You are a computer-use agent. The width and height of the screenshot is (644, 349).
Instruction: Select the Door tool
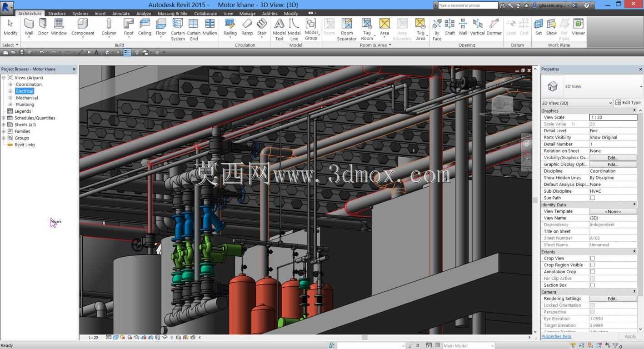click(43, 27)
